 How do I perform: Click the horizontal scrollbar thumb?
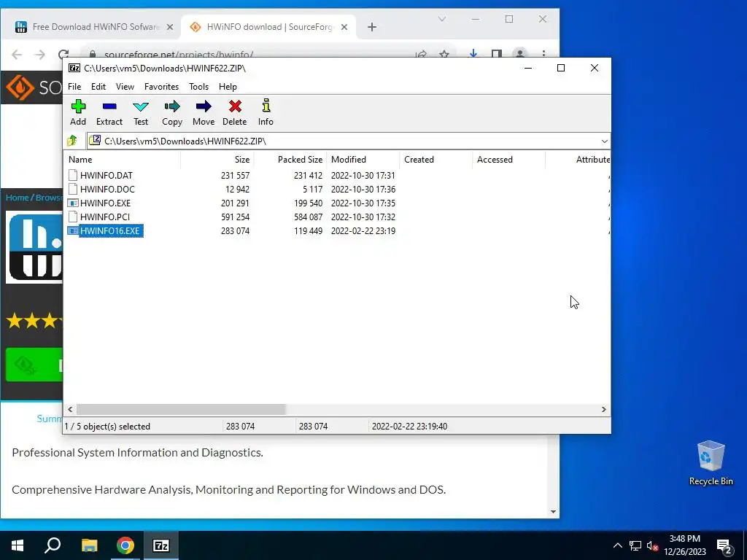coord(181,410)
